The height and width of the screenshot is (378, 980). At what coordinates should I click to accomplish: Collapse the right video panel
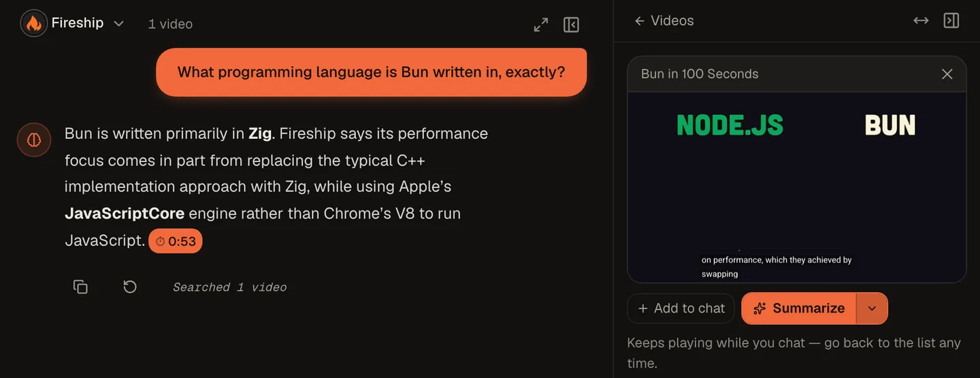pos(951,20)
